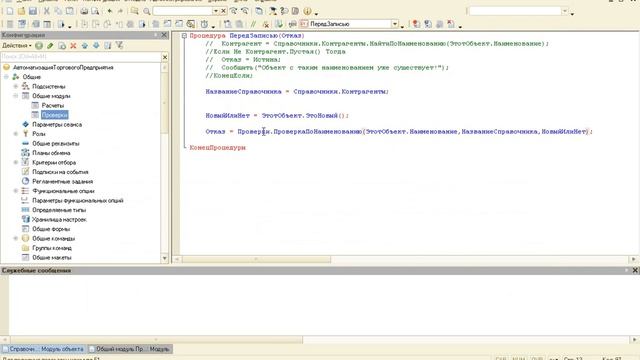This screenshot has height=360, width=640.
Task: Cut selection with the scissors icon
Action: (x=47, y=11)
